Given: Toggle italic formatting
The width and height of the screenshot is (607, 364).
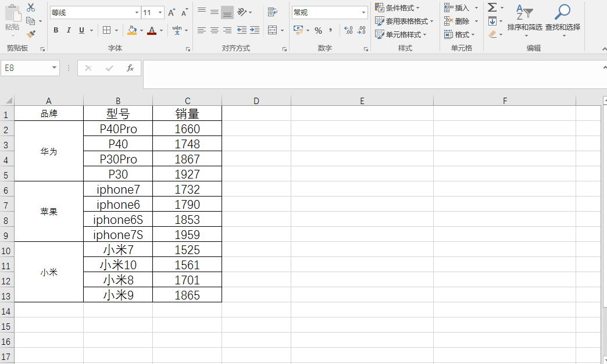Looking at the screenshot, I should pos(68,30).
